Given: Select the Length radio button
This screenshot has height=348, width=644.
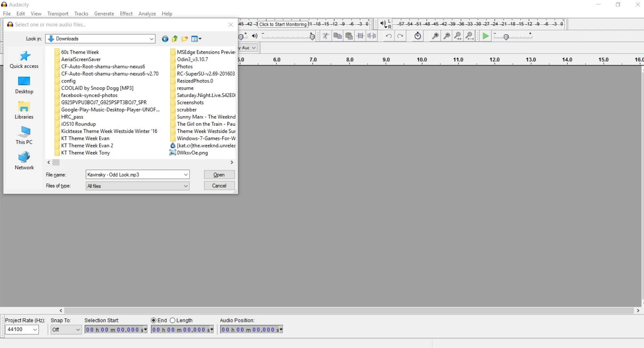Looking at the screenshot, I should tap(173, 320).
